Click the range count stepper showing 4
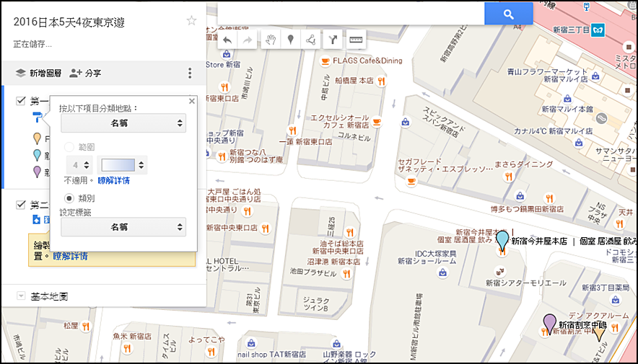The height and width of the screenshot is (364, 638). point(79,165)
